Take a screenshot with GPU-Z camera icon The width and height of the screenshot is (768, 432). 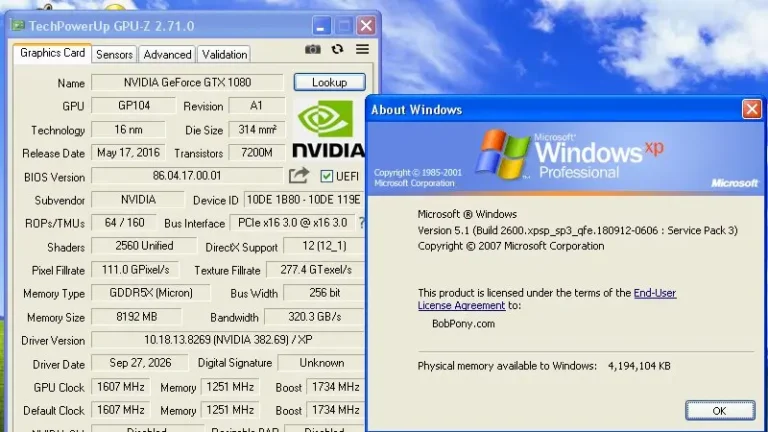tap(312, 49)
